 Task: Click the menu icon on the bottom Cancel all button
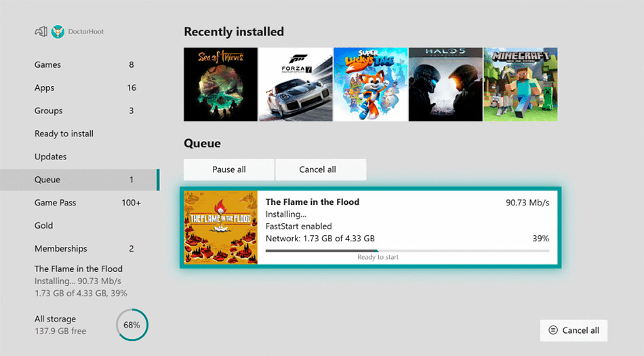pyautogui.click(x=553, y=330)
